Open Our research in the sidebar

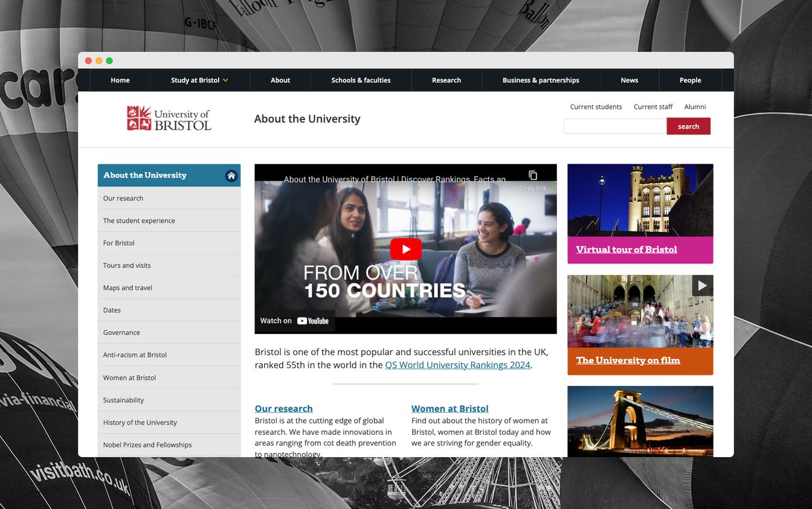click(x=169, y=198)
